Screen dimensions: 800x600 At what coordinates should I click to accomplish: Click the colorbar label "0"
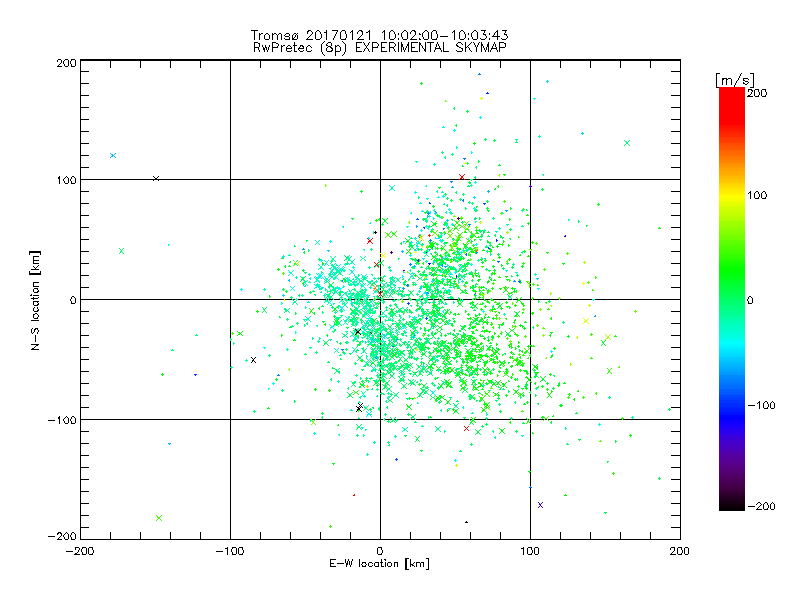(750, 300)
